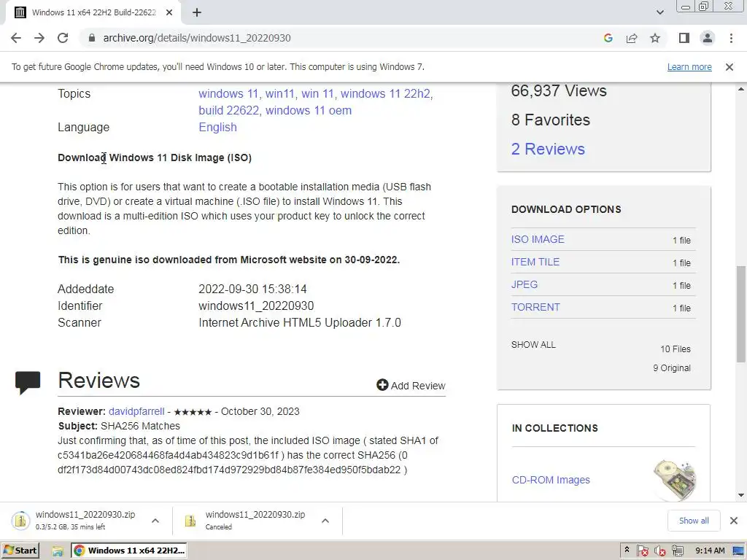Open the 2 Reviews link

click(x=548, y=149)
